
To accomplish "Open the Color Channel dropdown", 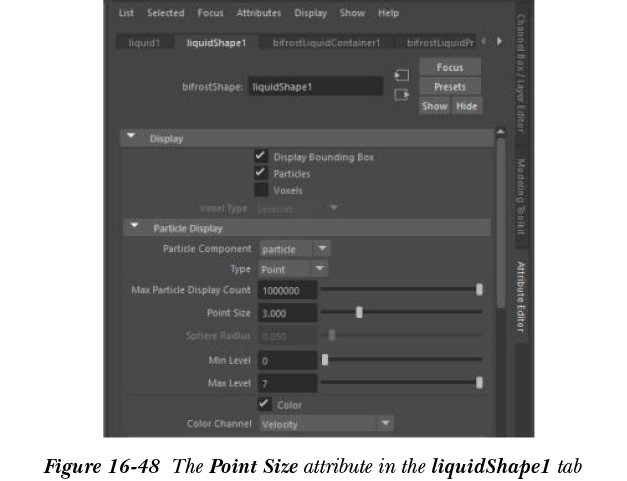I will [326, 424].
